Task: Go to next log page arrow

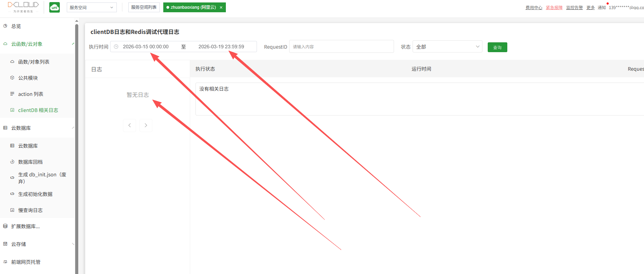Action: [146, 125]
